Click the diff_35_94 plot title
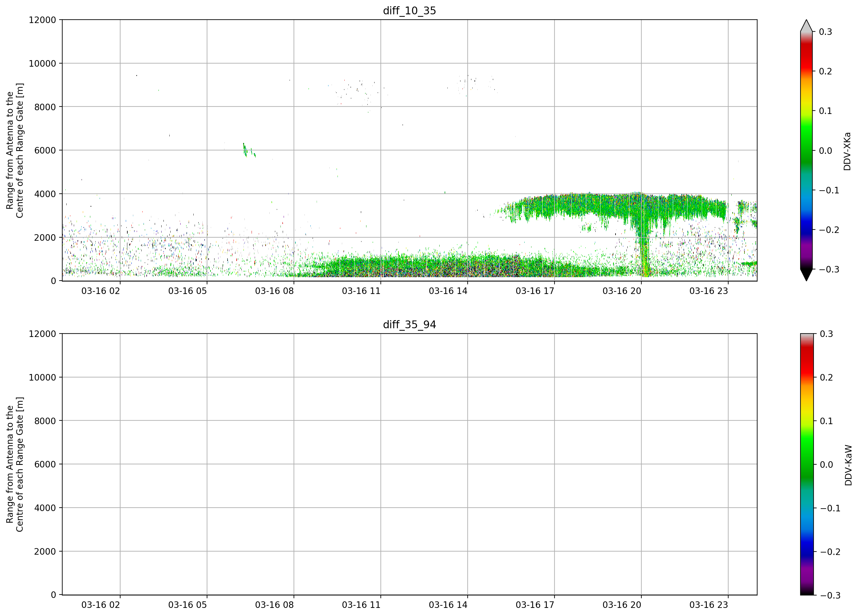Viewport: 859px width, 616px height. click(409, 325)
